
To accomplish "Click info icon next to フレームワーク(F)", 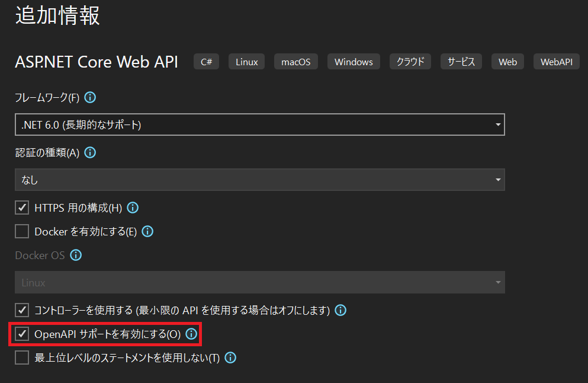I will coord(90,98).
